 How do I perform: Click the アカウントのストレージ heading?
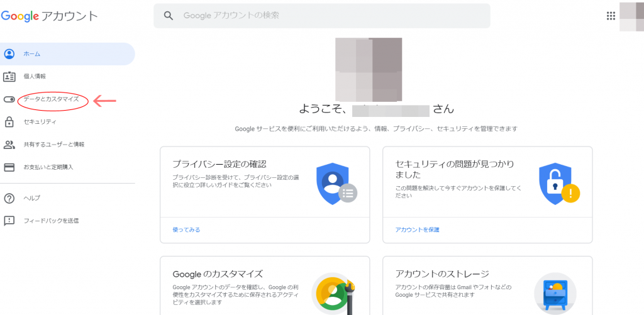tap(442, 274)
